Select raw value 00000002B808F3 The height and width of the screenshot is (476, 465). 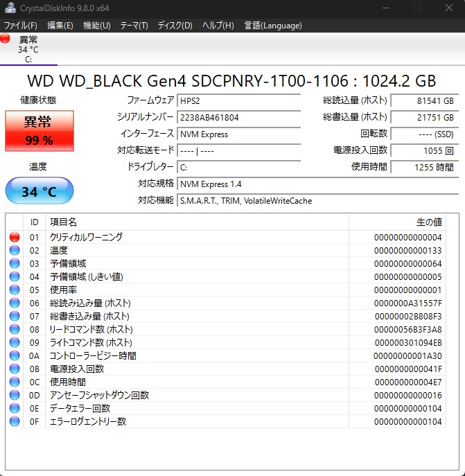(x=408, y=317)
